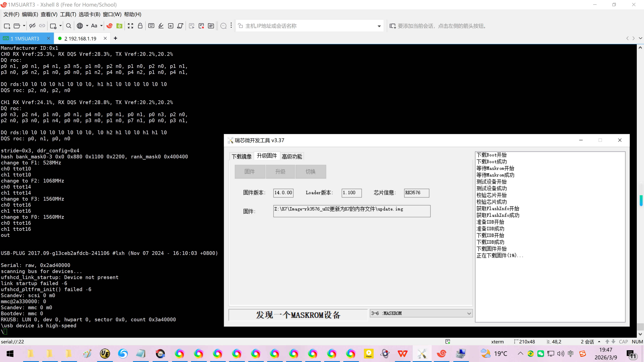Expand the font Aa dropdown arrow
The width and height of the screenshot is (644, 362).
[x=101, y=26]
